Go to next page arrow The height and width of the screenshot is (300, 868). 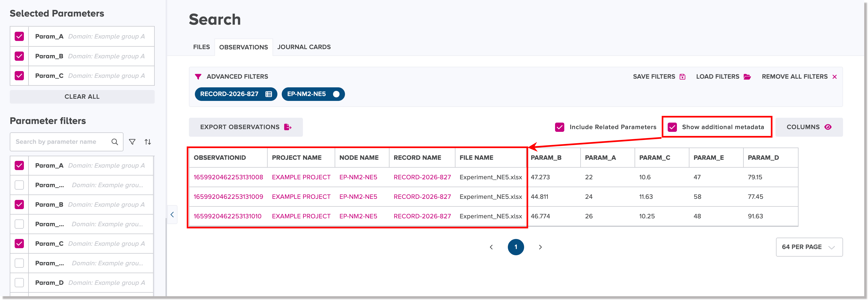pyautogui.click(x=540, y=247)
